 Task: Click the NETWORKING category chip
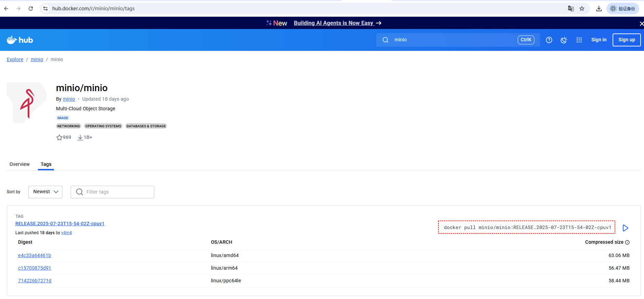[x=69, y=126]
